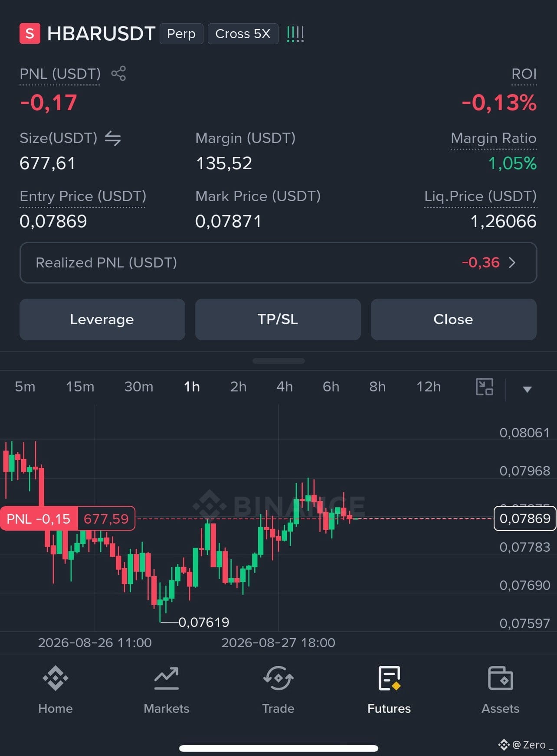This screenshot has width=557, height=756.
Task: Tap the Liq.Price (USDT) label
Action: [481, 196]
